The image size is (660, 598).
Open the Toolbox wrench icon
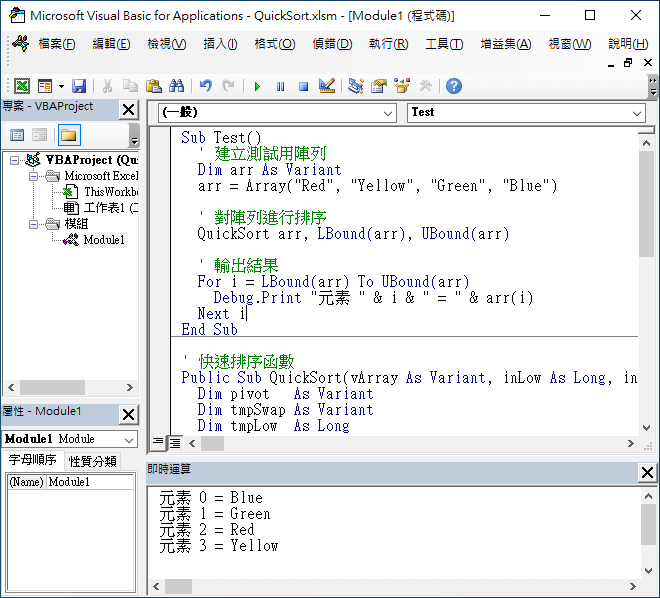pos(425,86)
